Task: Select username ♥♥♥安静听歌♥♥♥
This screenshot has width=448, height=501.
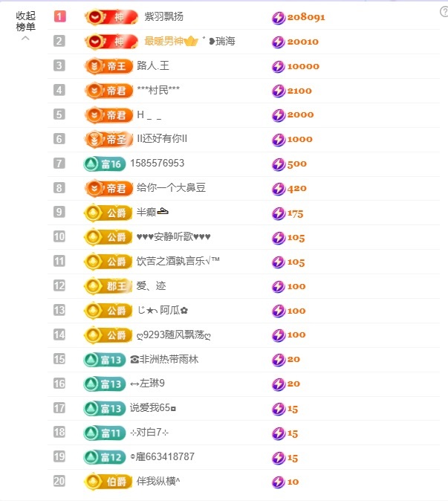Action: [174, 237]
